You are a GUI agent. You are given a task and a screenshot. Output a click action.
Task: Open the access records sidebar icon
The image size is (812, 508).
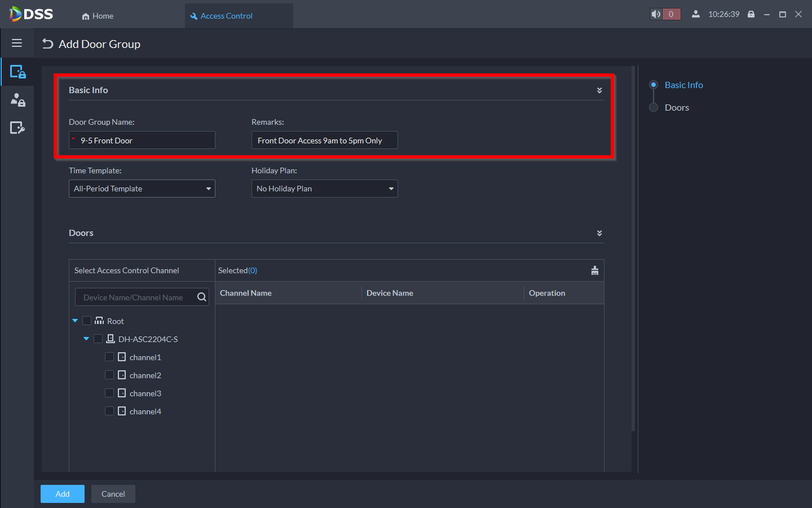17,128
